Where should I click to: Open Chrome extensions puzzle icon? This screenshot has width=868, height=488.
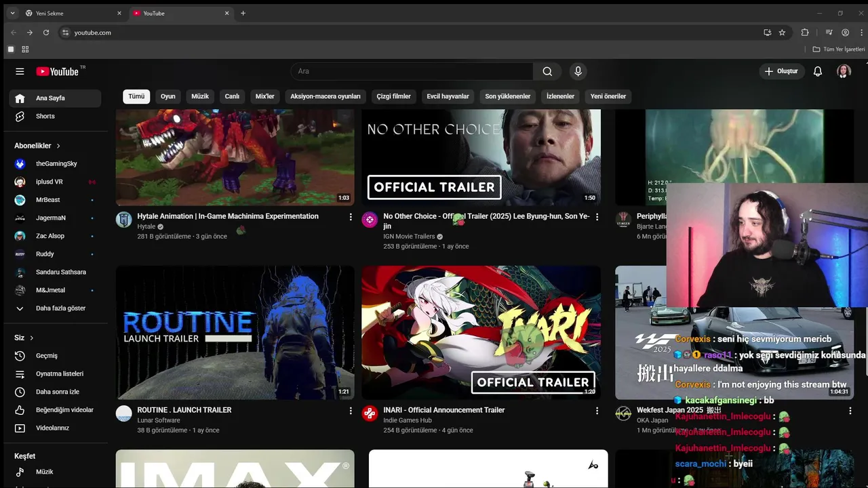(x=805, y=33)
